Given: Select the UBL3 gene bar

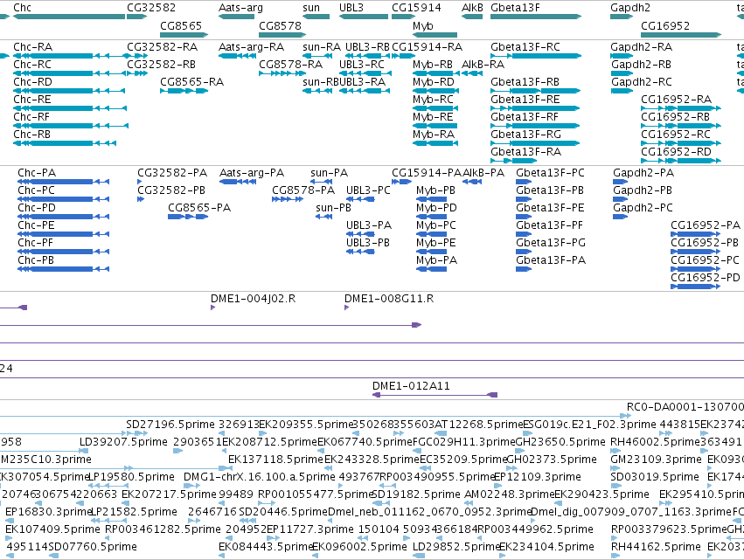Looking at the screenshot, I should [364, 17].
